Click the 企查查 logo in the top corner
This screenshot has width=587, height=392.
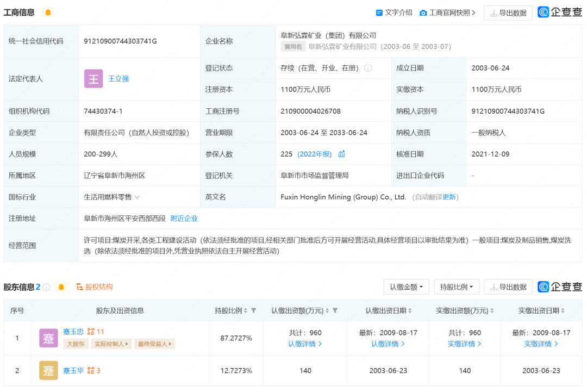pos(559,12)
